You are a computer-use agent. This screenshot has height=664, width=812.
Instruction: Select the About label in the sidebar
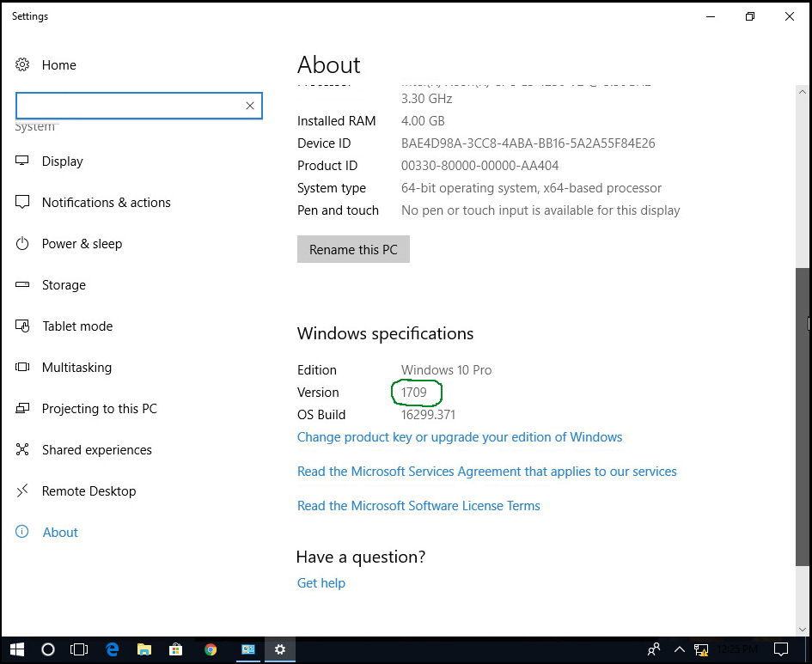click(x=60, y=532)
